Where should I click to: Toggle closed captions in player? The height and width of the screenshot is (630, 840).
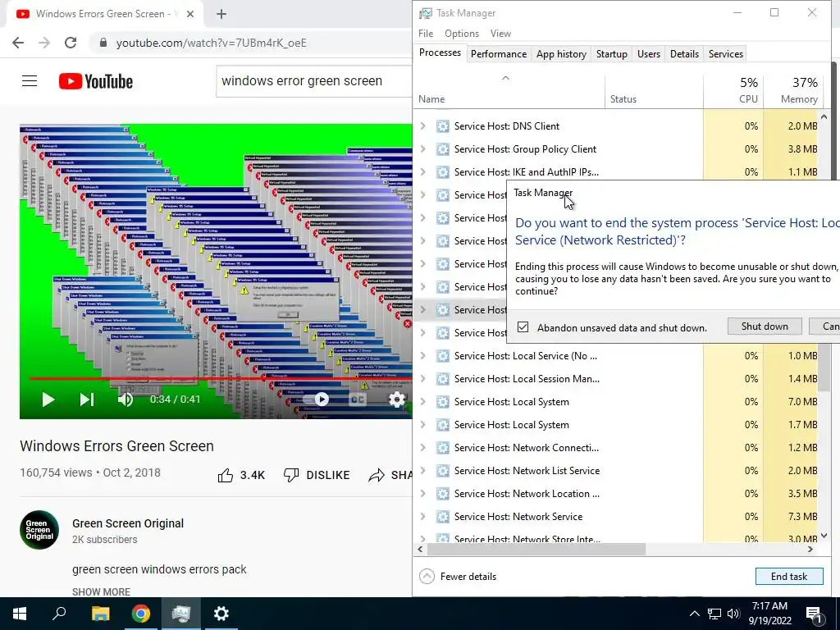coord(358,399)
